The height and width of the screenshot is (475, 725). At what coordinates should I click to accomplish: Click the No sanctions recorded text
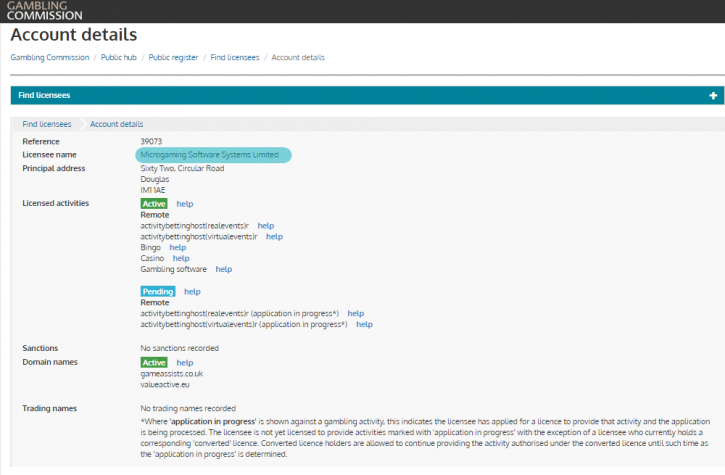179,348
